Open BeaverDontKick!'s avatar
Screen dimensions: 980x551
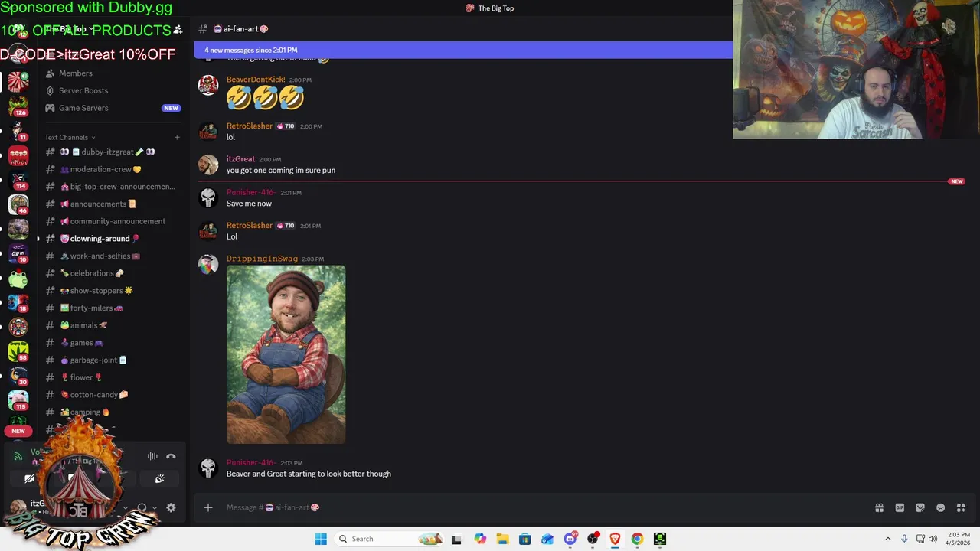208,86
